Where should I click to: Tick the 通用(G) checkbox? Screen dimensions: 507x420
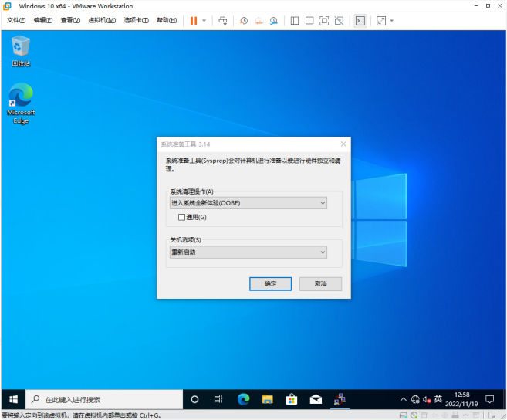pos(181,217)
